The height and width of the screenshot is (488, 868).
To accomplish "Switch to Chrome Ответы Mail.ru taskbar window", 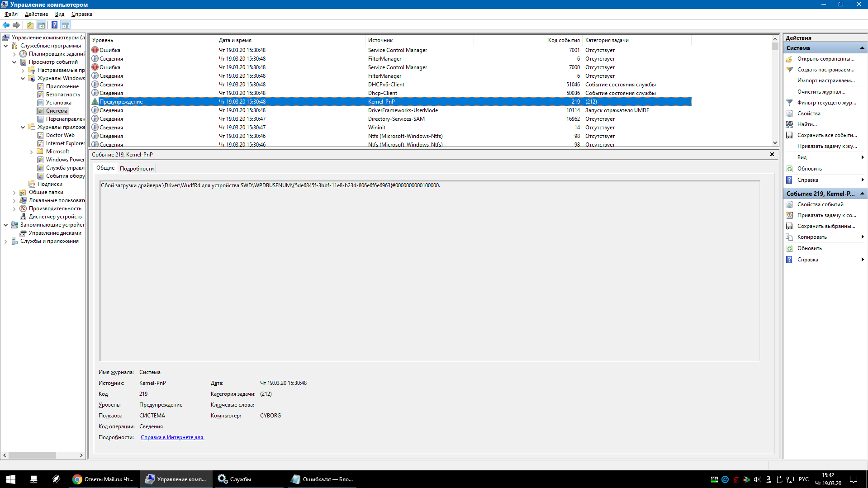I will click(x=104, y=479).
